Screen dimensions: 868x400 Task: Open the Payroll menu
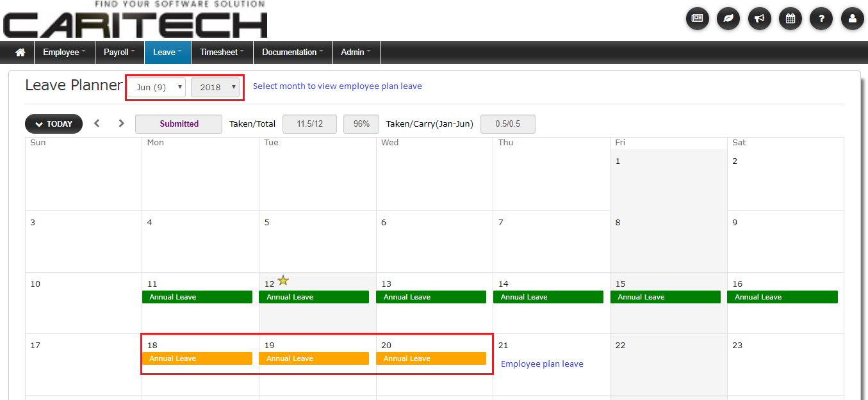pos(120,52)
